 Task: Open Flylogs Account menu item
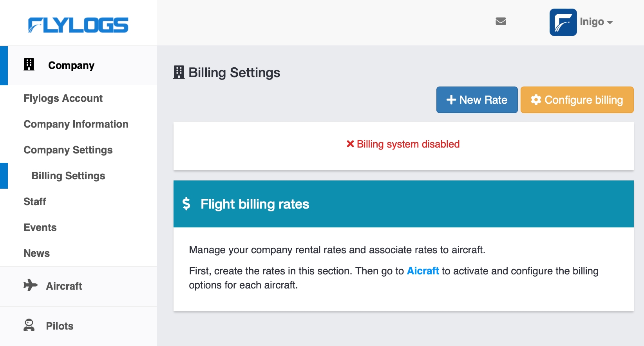63,98
